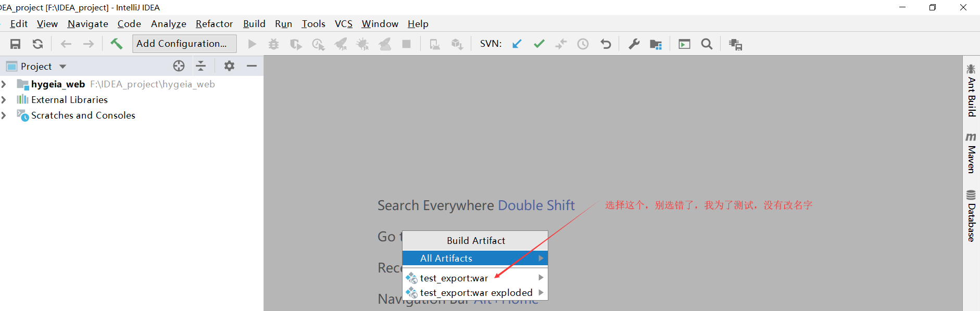The height and width of the screenshot is (311, 980).
Task: Expand the test_export:war exploded submenu arrow
Action: point(541,292)
